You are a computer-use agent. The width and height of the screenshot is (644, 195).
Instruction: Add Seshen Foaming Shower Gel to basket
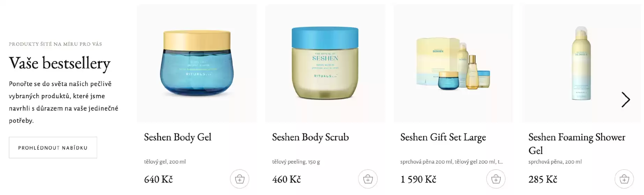[624, 179]
